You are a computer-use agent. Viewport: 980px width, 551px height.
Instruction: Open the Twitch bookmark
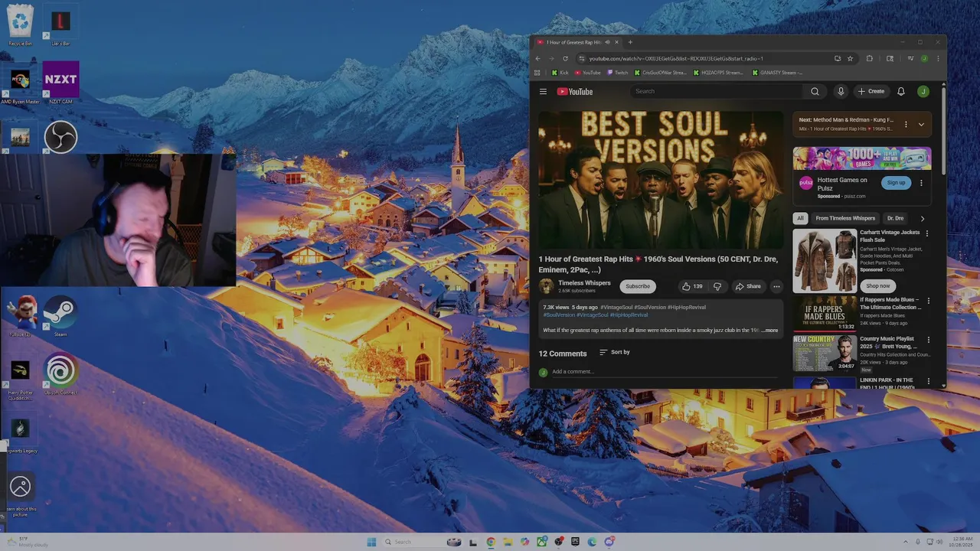click(618, 73)
